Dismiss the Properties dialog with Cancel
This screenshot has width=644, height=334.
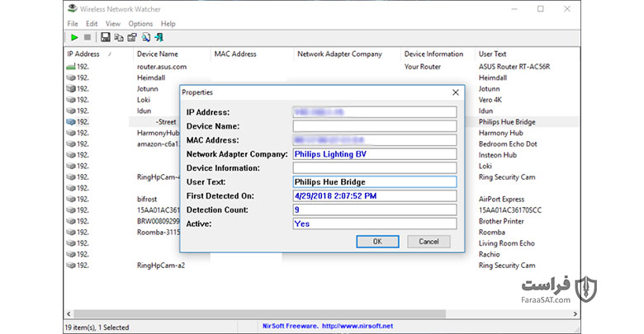tap(429, 242)
